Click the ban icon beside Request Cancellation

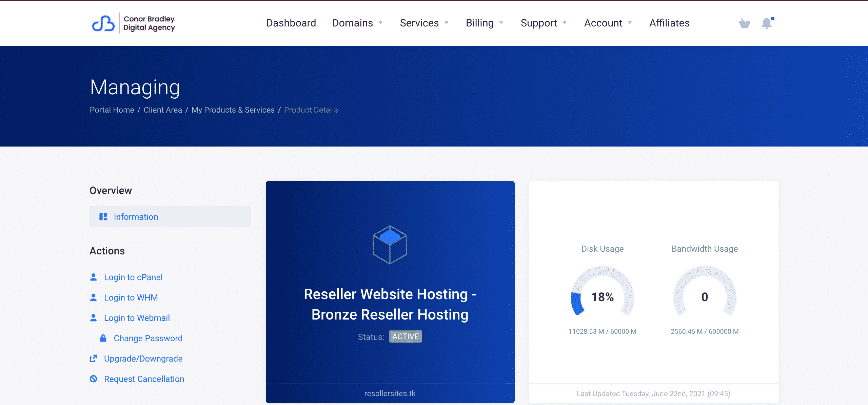pyautogui.click(x=94, y=379)
